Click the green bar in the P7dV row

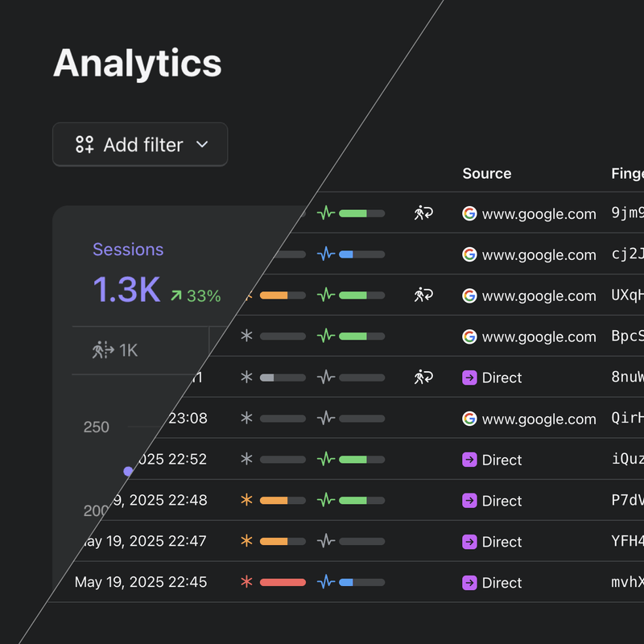point(361,501)
